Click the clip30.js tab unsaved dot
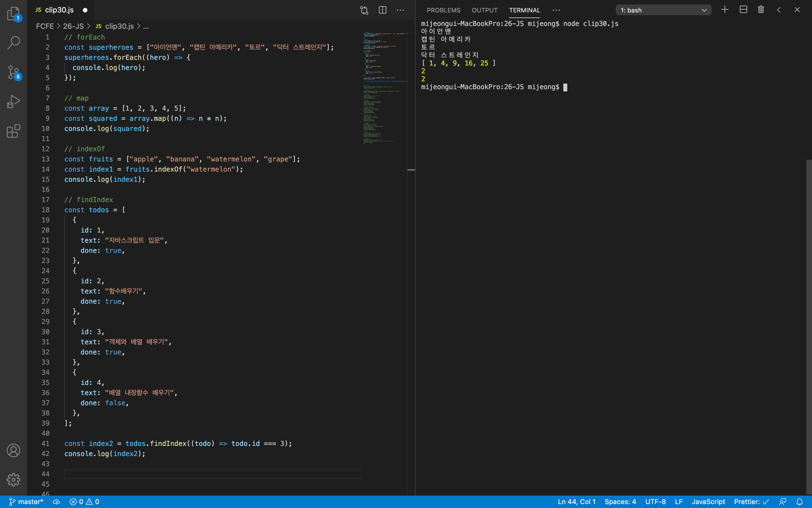 (85, 10)
